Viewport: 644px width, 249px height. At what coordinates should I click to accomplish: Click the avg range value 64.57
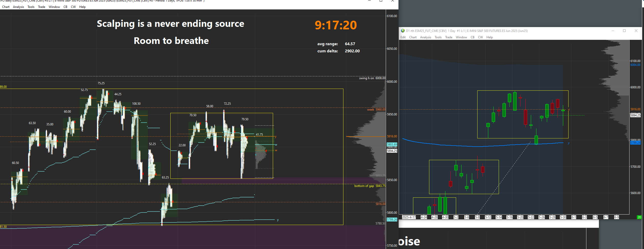click(x=350, y=44)
